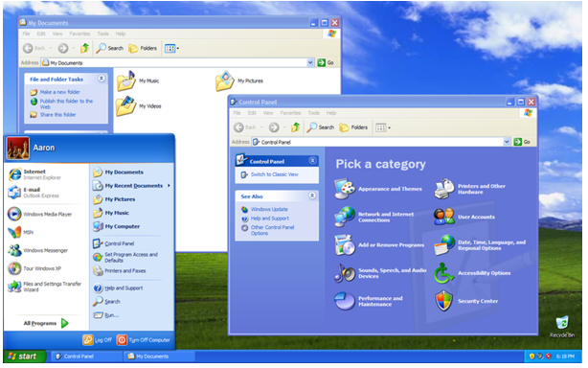The width and height of the screenshot is (588, 368).
Task: Click Up folder icon in My Documents toolbar
Action: 84,48
